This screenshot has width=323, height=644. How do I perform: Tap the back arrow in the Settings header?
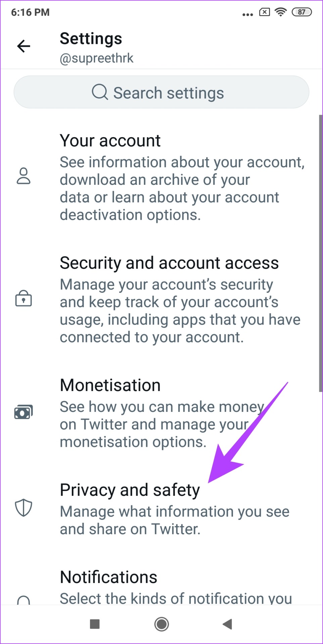click(x=24, y=46)
